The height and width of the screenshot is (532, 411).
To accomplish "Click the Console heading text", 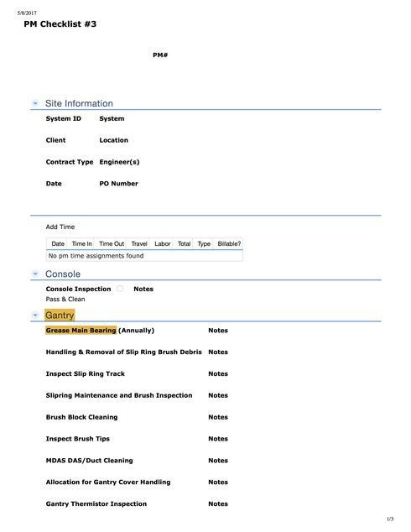I will (x=63, y=274).
